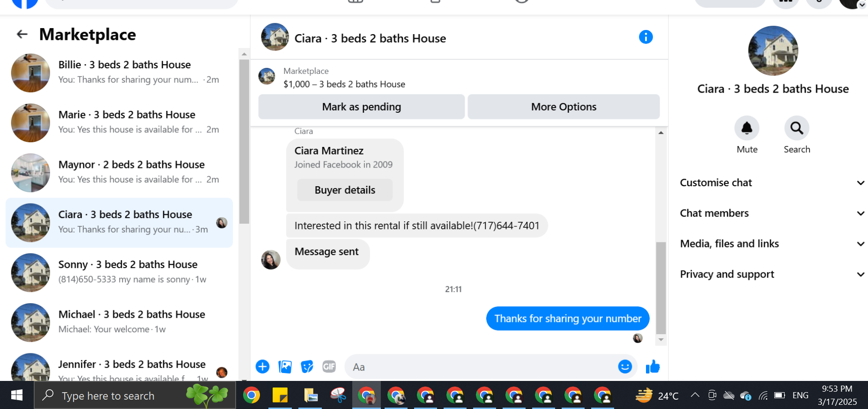Click the "Message sent" bubble
This screenshot has width=868, height=409.
point(327,254)
